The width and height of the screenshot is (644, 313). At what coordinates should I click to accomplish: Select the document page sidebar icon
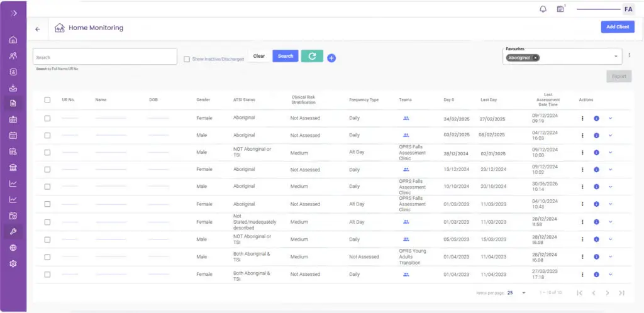click(13, 103)
